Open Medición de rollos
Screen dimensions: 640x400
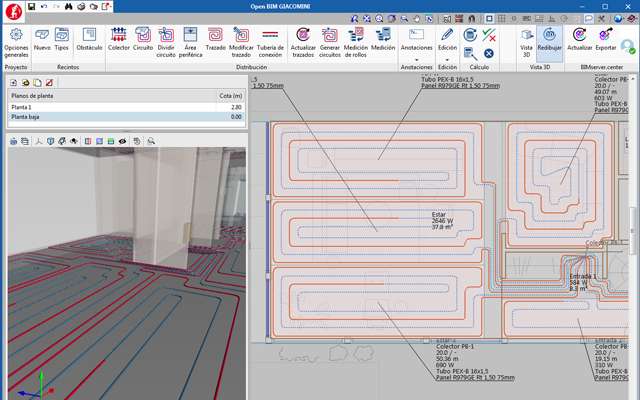pyautogui.click(x=356, y=43)
